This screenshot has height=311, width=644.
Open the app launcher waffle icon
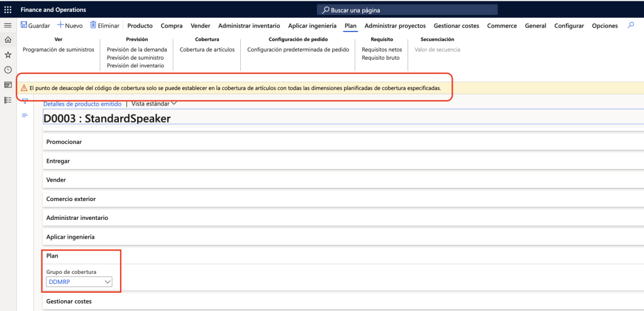(8, 10)
